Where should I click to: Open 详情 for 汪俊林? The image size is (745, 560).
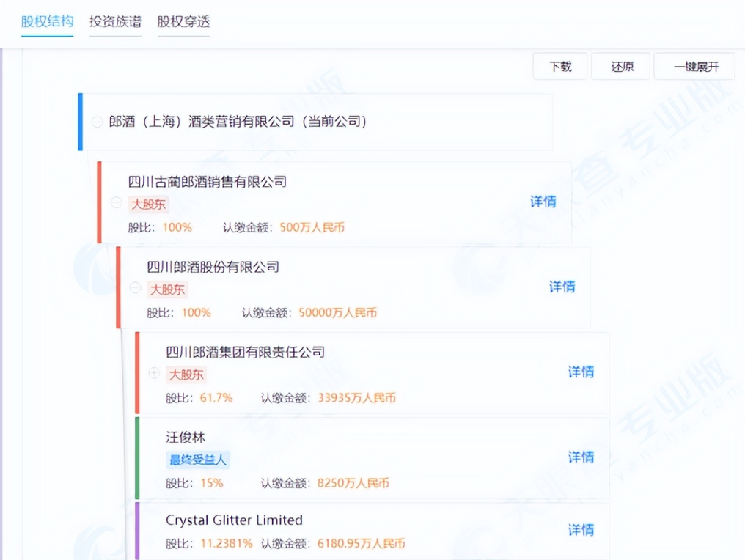point(581,457)
